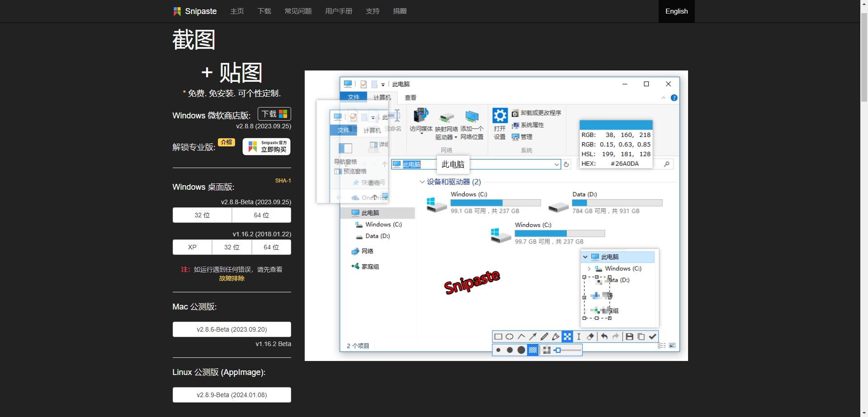Click the page's vertical scrollbar
Viewport: 868px width, 417px height.
864,57
